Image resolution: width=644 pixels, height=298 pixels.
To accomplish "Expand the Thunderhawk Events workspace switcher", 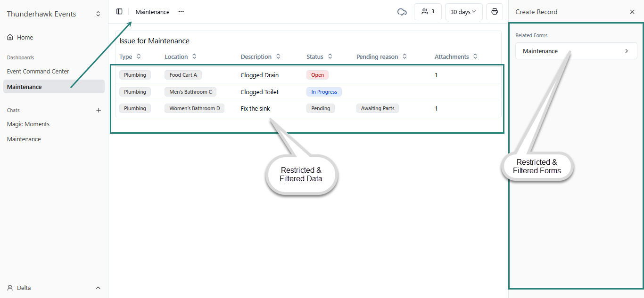I will [98, 14].
